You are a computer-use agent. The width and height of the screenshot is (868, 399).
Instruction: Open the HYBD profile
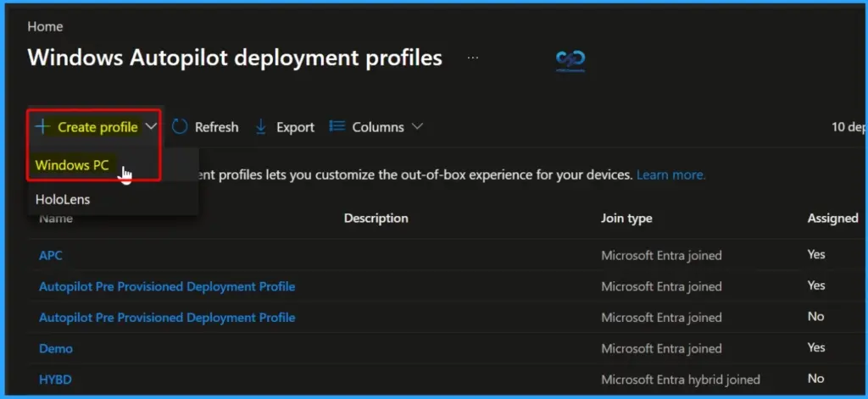[55, 380]
